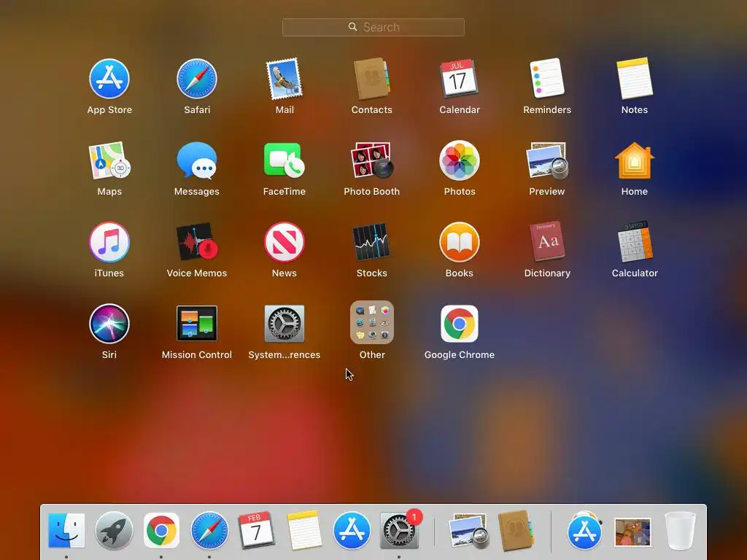Open System Preferences with badge in Dock
The height and width of the screenshot is (560, 747).
(399, 530)
